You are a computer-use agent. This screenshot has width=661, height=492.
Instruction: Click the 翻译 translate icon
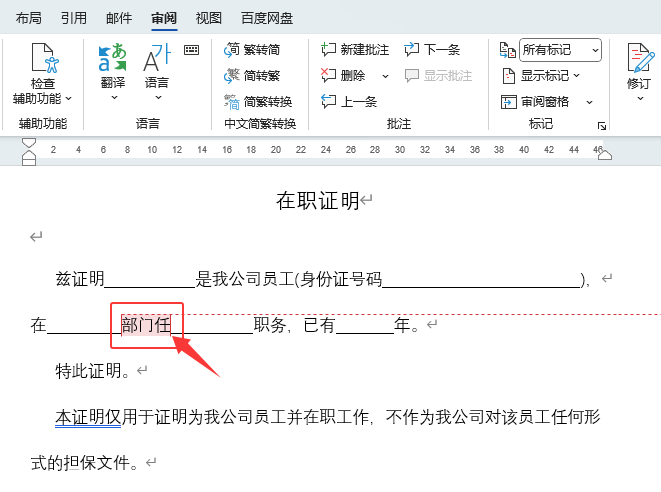click(113, 58)
